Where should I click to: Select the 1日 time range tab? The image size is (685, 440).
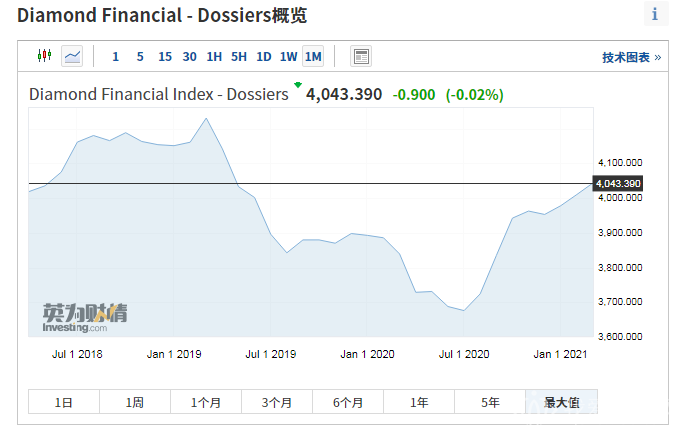(x=63, y=402)
